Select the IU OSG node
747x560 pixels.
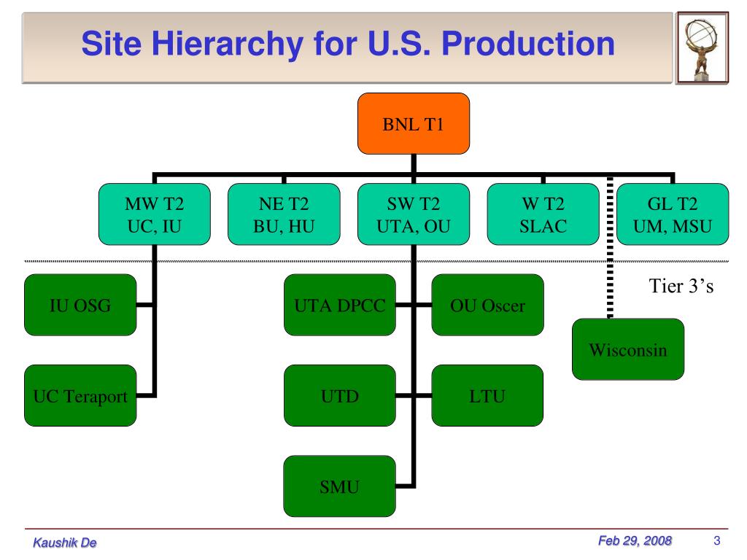point(80,305)
